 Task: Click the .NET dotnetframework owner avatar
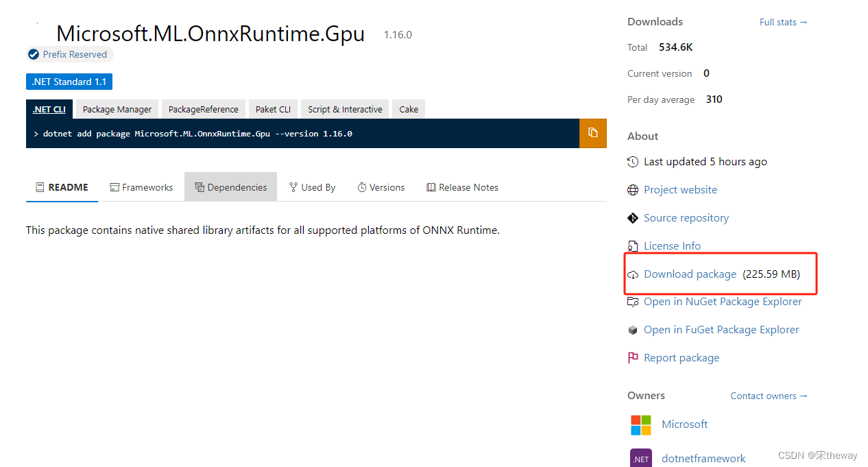tap(640, 458)
